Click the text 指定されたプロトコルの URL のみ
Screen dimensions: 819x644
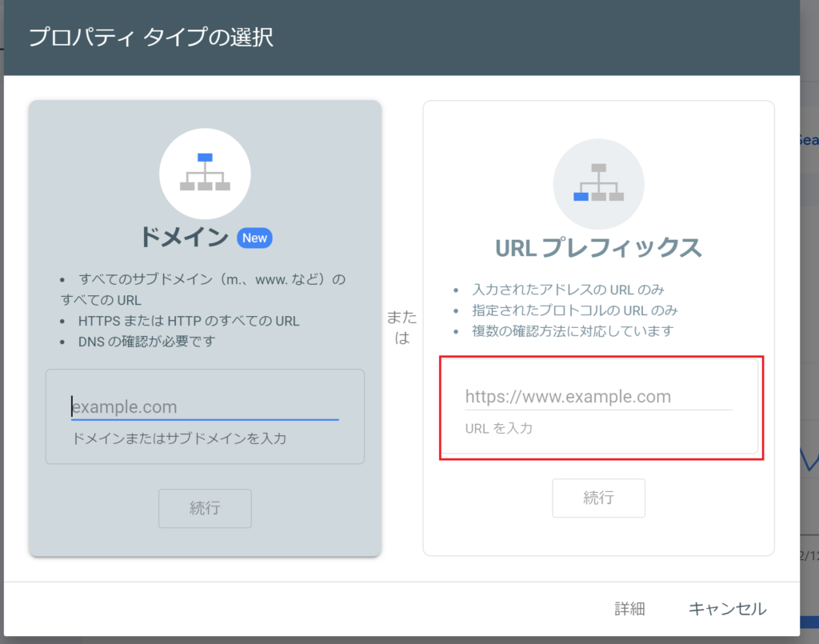coord(574,310)
